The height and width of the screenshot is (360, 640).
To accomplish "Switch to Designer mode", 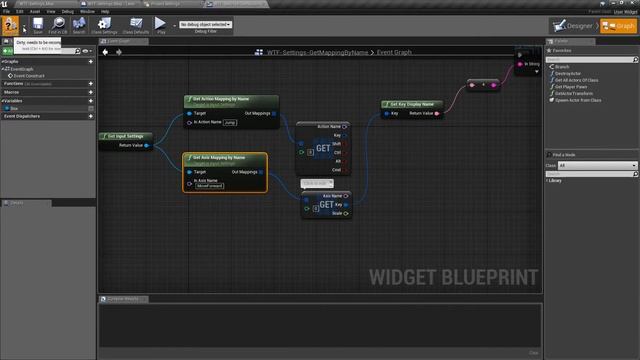I will coord(573,26).
